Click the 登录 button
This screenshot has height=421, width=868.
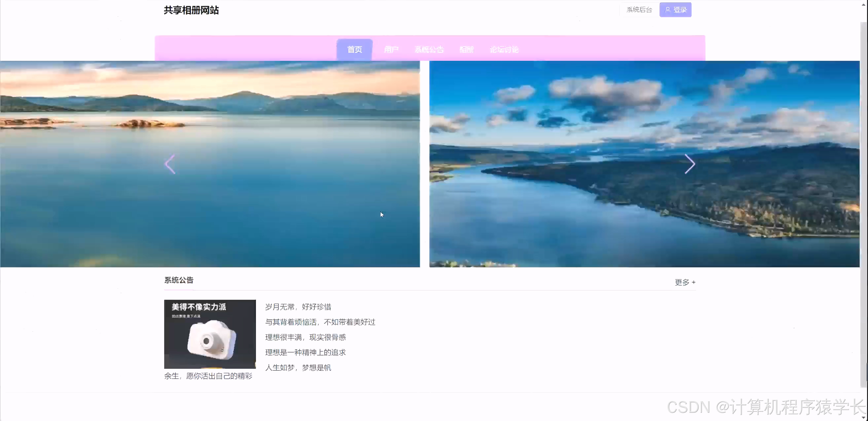675,10
